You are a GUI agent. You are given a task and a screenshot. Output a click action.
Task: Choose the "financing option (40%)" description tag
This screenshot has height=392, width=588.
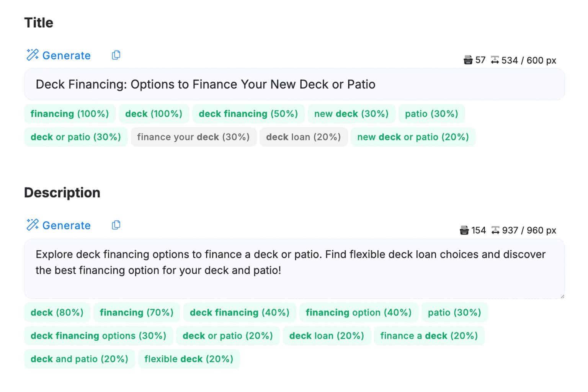(358, 312)
